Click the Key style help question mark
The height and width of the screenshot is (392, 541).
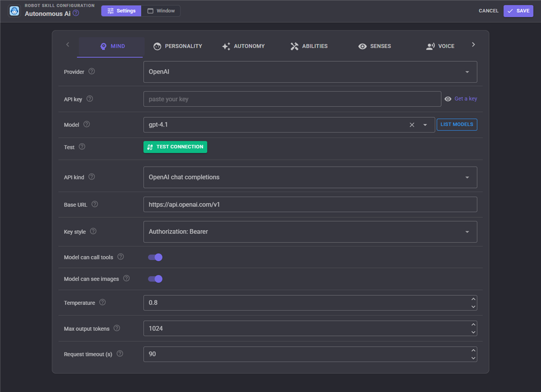pyautogui.click(x=93, y=231)
